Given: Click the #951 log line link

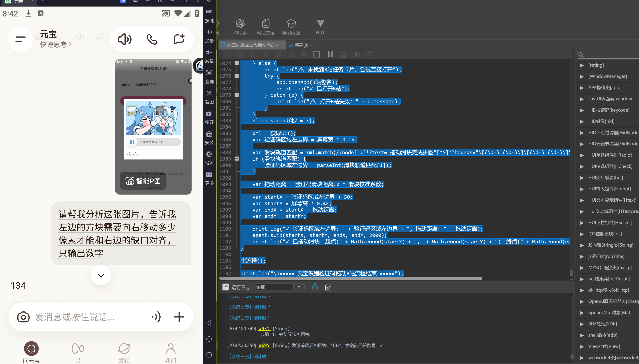Looking at the screenshot, I should (x=264, y=328).
